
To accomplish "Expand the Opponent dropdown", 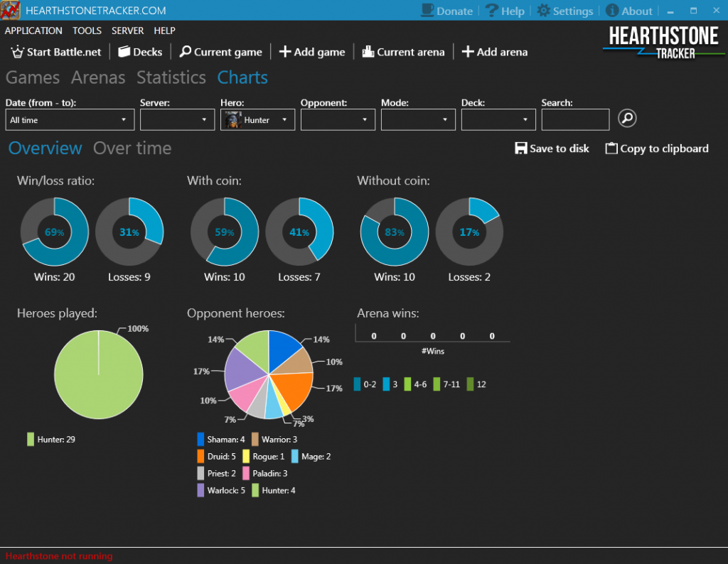I will 338,119.
